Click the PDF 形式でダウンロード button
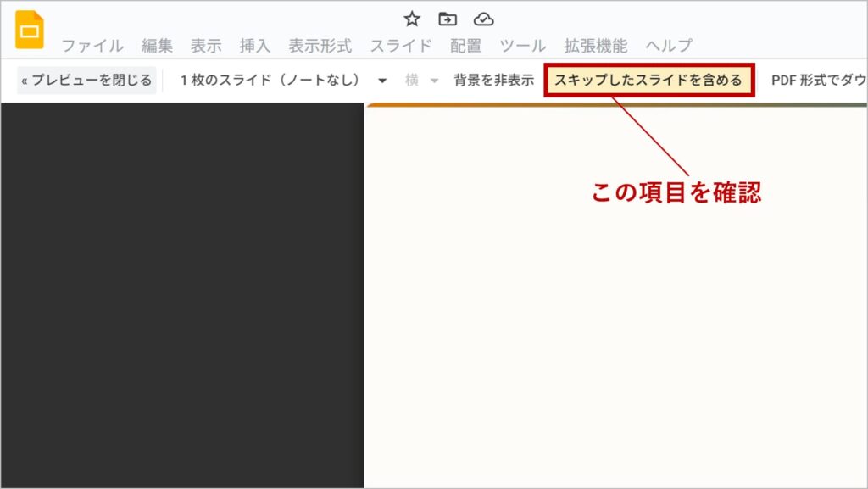The image size is (868, 489). (x=818, y=81)
